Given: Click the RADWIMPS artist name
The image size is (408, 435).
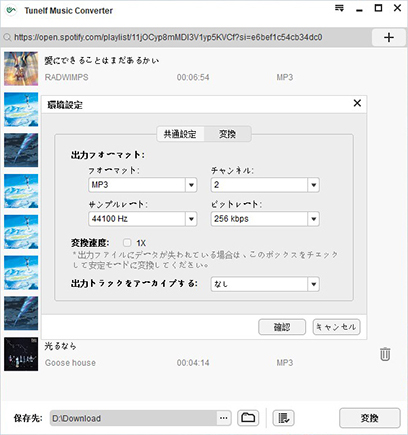Looking at the screenshot, I should [x=67, y=77].
